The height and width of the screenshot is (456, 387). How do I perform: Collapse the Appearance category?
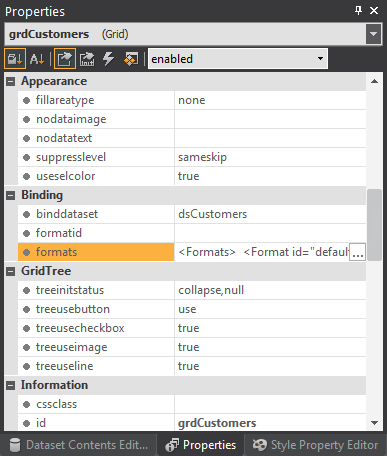point(11,81)
